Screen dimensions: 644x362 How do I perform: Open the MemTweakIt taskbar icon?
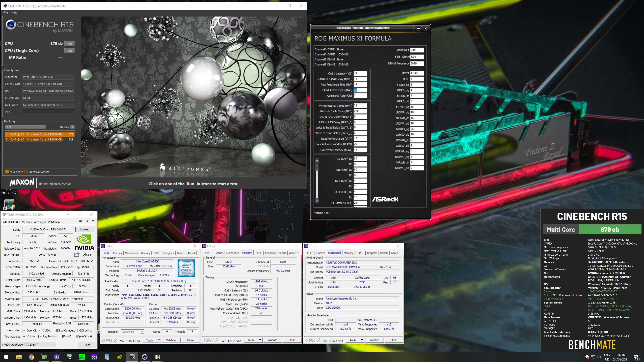coord(132,357)
